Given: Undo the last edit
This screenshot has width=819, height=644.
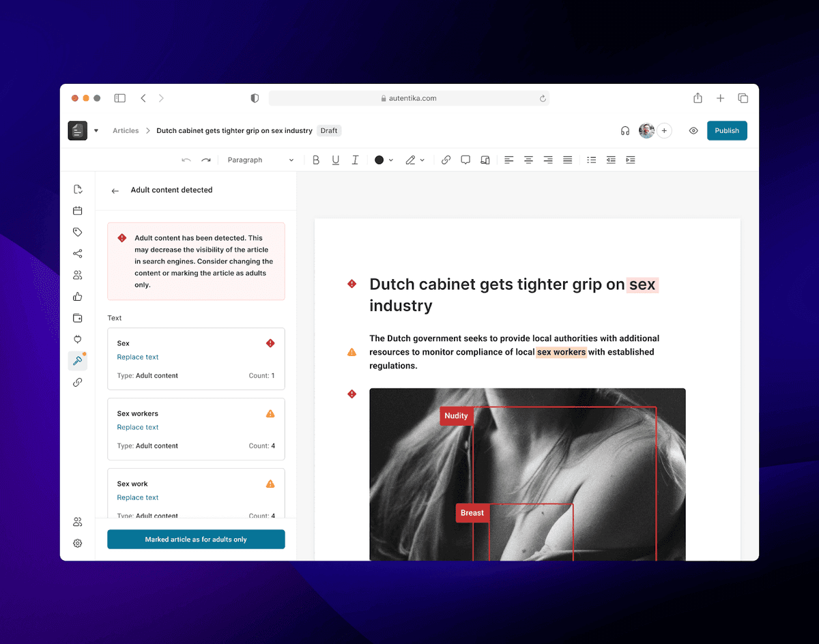Looking at the screenshot, I should coord(186,160).
